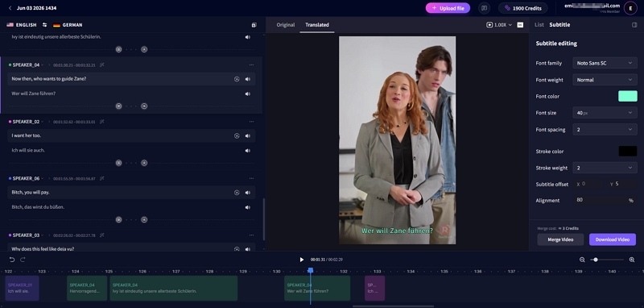Play dubbed audio for 'Wer will Zane führen?'
The height and width of the screenshot is (308, 644).
[x=248, y=94]
